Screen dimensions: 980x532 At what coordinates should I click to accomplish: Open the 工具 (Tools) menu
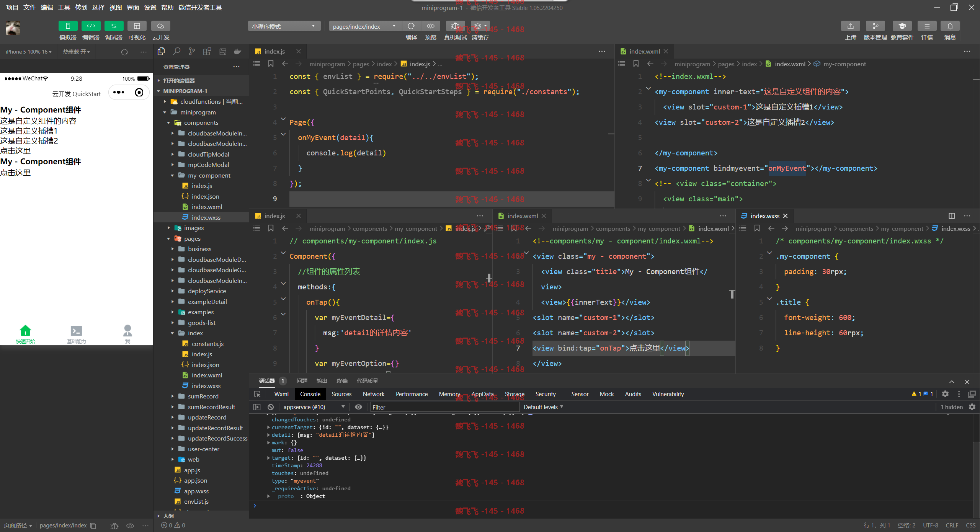click(64, 7)
